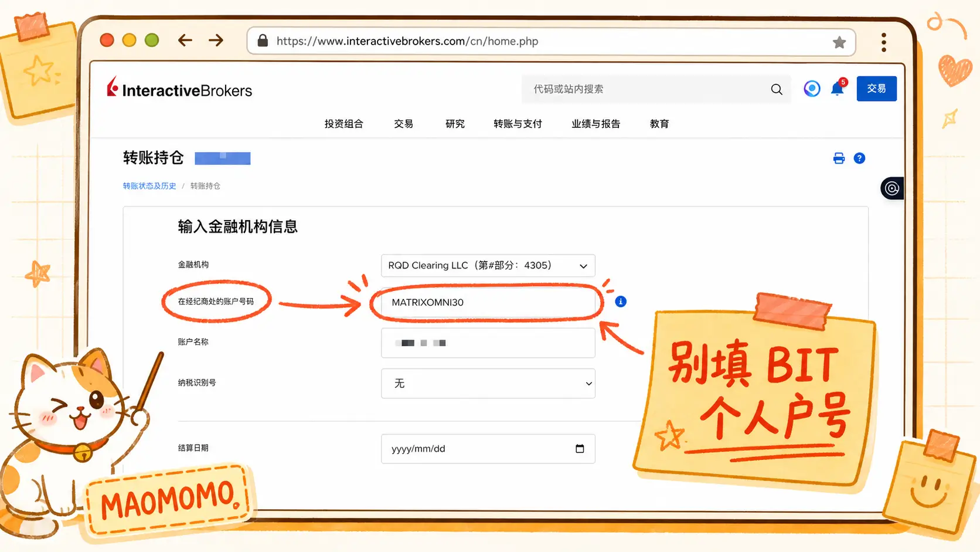Open the 研究 menu
This screenshot has height=552, width=980.
click(x=455, y=124)
